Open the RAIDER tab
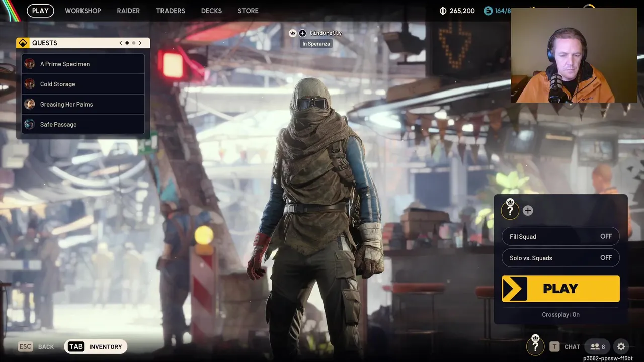Viewport: 644px width, 362px height. (x=128, y=11)
